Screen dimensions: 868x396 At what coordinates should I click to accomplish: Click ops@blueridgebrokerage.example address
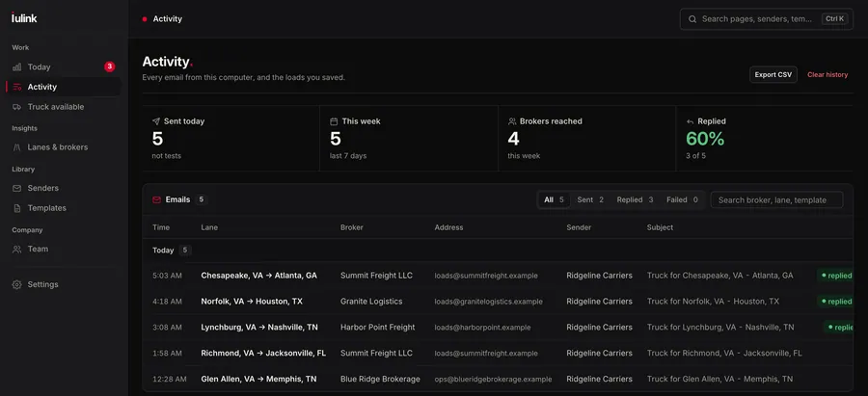coord(493,379)
